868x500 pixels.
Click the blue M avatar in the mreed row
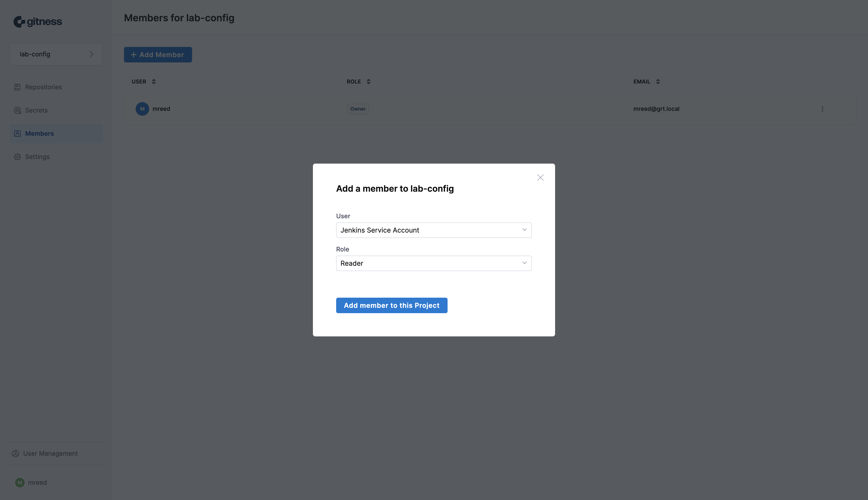(x=142, y=109)
